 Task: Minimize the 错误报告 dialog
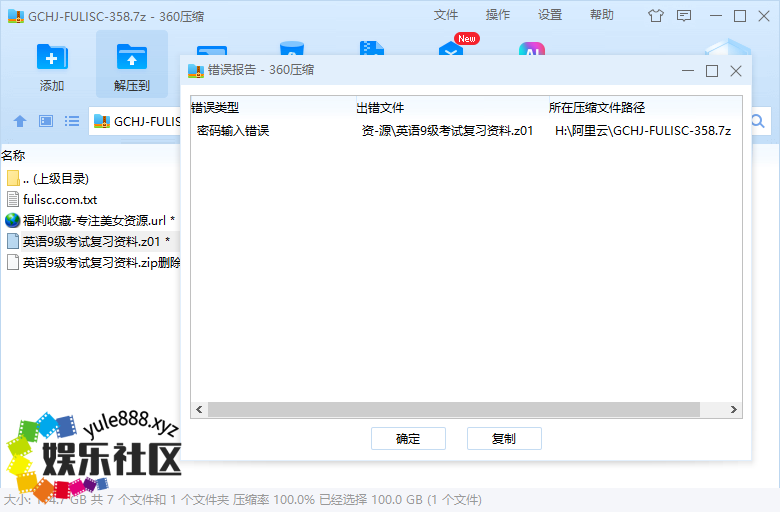tap(688, 71)
